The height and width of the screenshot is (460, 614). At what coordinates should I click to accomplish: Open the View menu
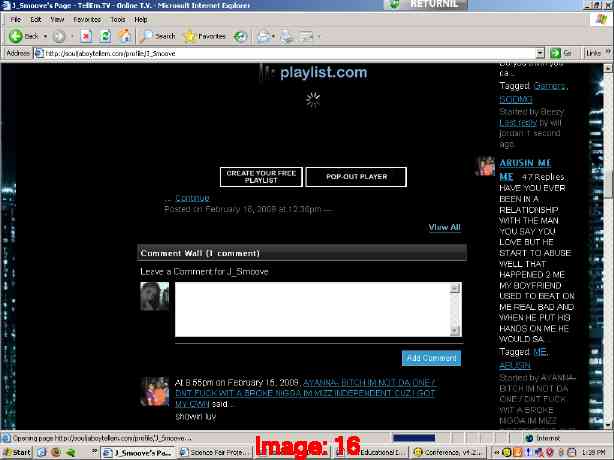tap(57, 19)
